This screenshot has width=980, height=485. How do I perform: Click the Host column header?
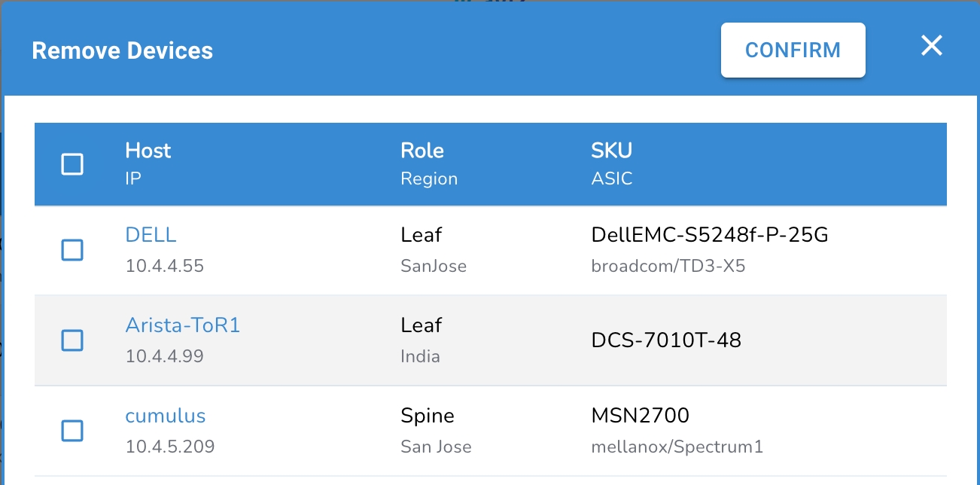(x=148, y=151)
